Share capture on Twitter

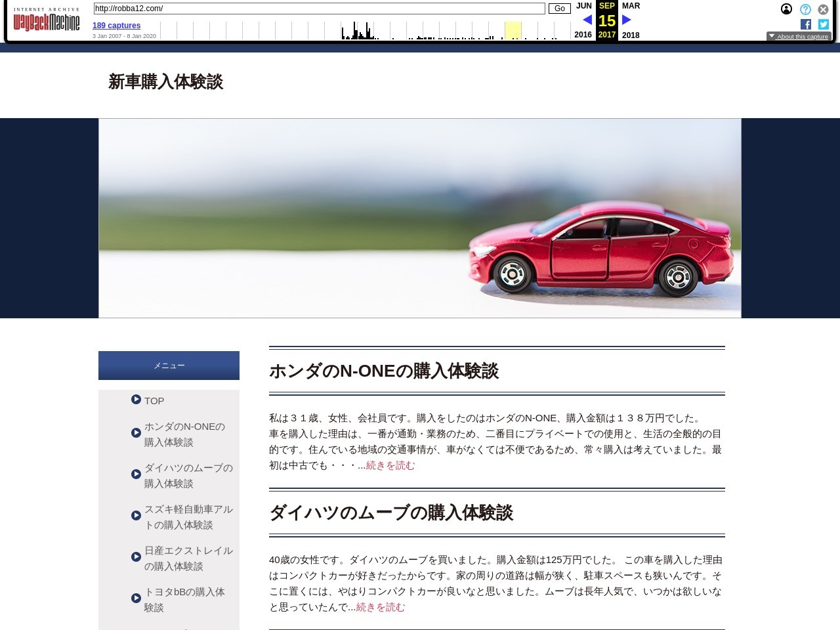[x=823, y=24]
